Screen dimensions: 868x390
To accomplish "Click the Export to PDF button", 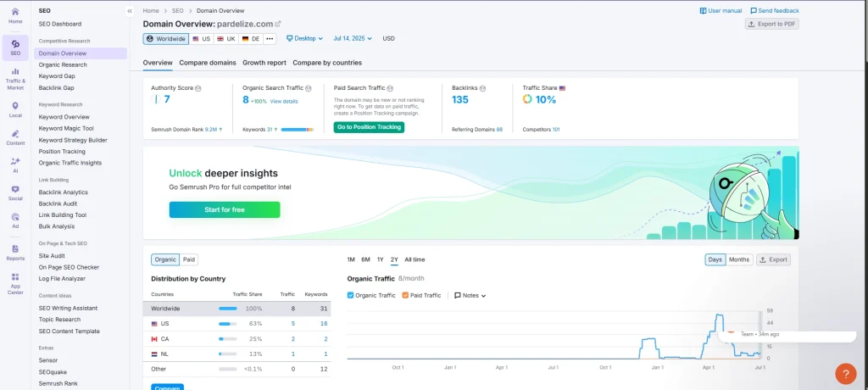I will [x=771, y=24].
